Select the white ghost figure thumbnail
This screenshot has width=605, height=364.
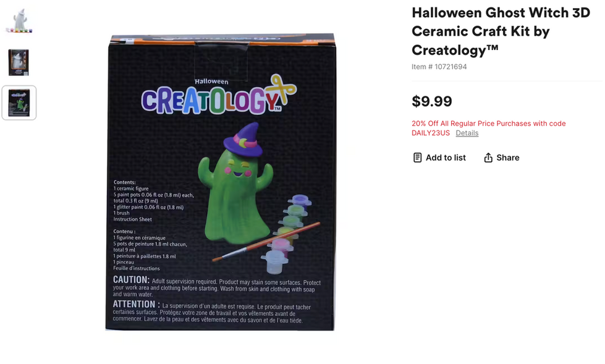19,20
